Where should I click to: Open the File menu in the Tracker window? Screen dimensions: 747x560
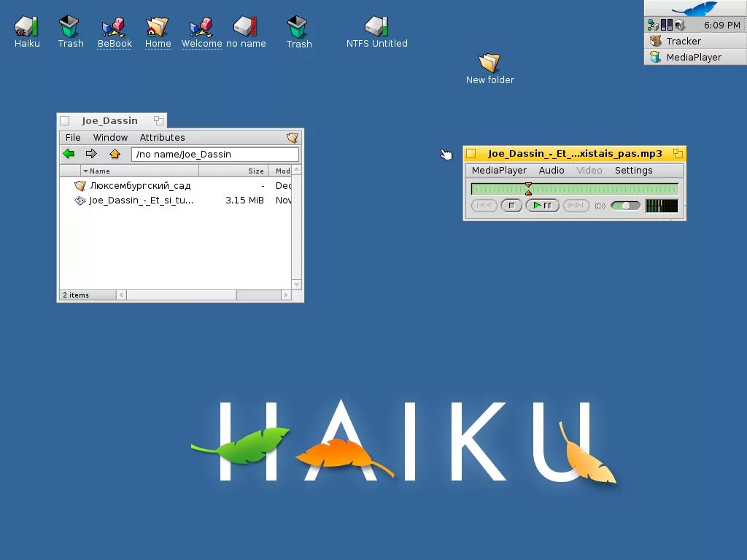click(73, 138)
